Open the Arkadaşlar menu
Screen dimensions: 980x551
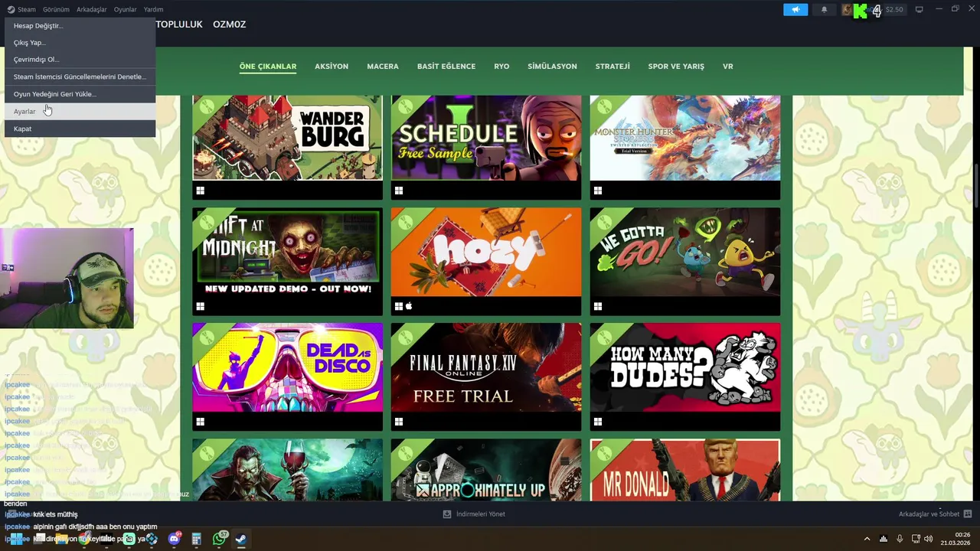(92, 10)
